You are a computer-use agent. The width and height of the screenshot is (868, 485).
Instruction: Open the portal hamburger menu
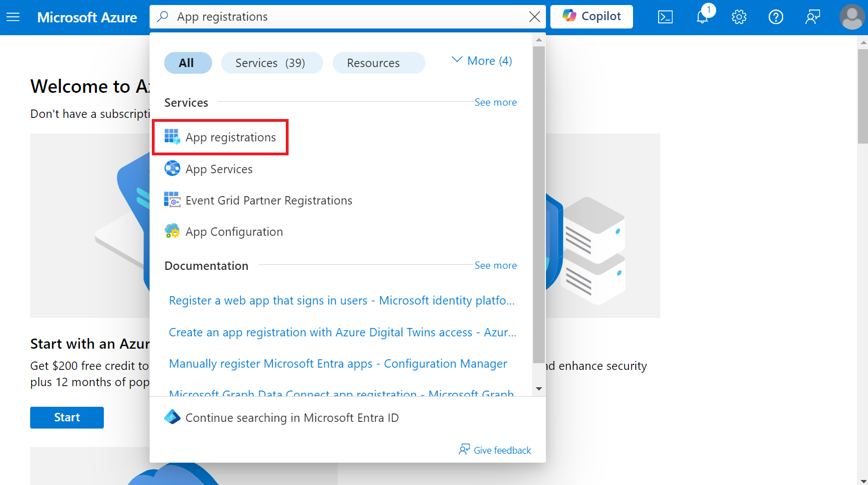(x=13, y=17)
